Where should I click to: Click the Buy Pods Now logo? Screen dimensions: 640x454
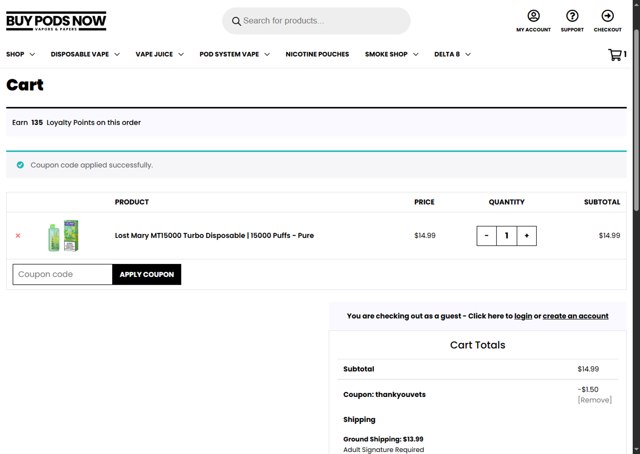point(56,21)
